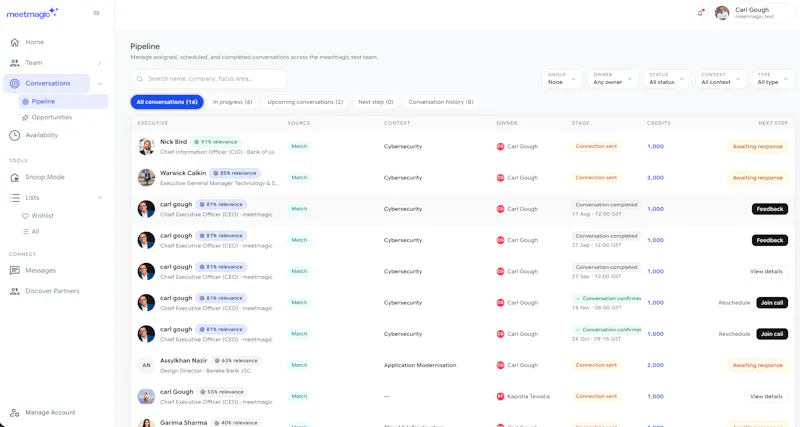Click 2,000 credits in Warwick Calkin row

pyautogui.click(x=656, y=178)
